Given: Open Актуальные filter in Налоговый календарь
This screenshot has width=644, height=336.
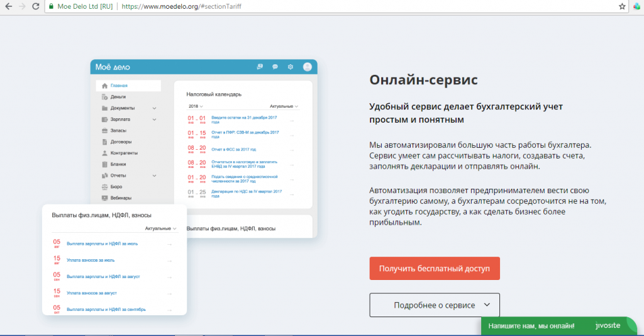Looking at the screenshot, I should [284, 106].
